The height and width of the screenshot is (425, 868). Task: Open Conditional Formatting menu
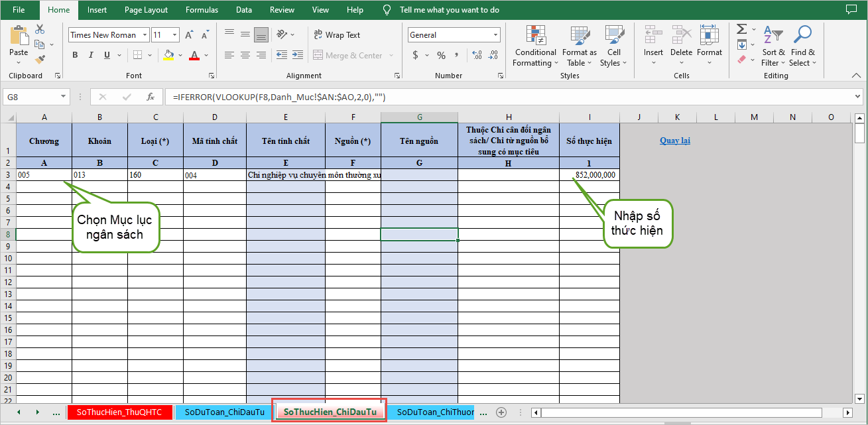535,46
